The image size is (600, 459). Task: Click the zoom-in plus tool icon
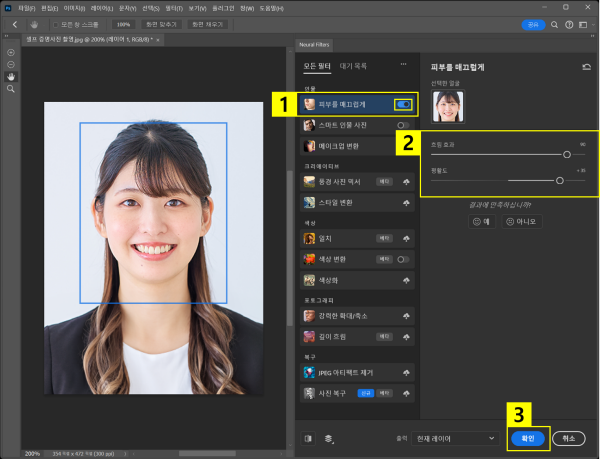click(x=11, y=51)
